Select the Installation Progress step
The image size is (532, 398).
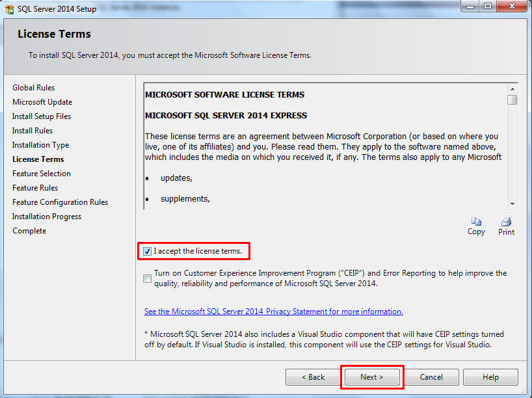[x=46, y=216]
